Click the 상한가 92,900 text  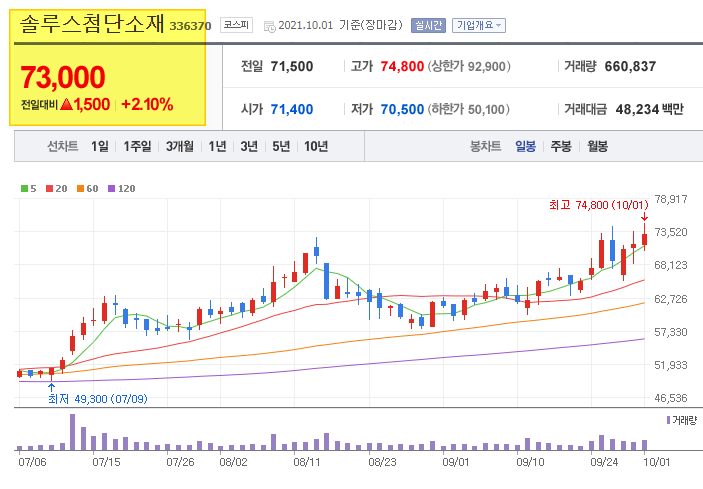(469, 66)
